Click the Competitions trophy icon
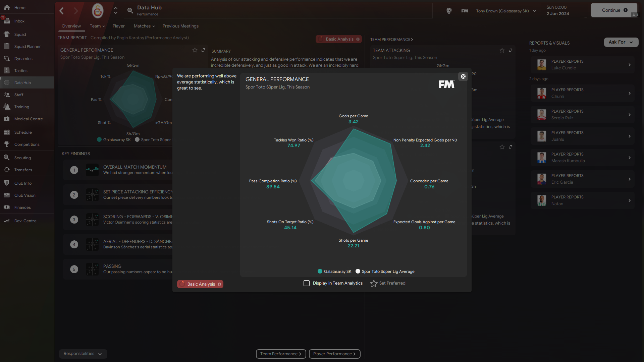The width and height of the screenshot is (644, 362). click(x=7, y=144)
